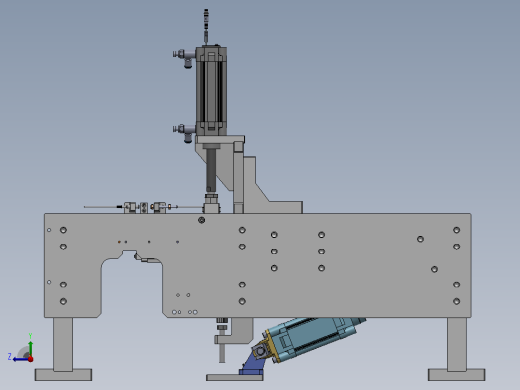This screenshot has width=520, height=390.
Task: Select the upper air fitting on the vertical cylinder
Action: [x=184, y=57]
